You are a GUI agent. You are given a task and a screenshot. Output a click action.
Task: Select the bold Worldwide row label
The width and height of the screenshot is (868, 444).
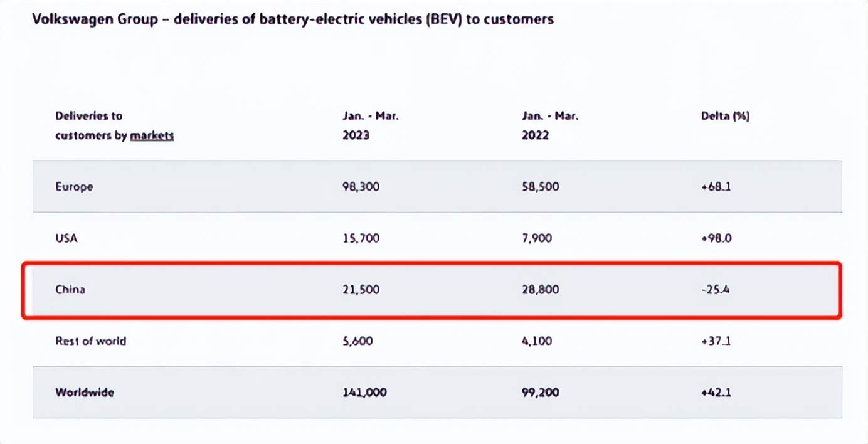click(85, 393)
